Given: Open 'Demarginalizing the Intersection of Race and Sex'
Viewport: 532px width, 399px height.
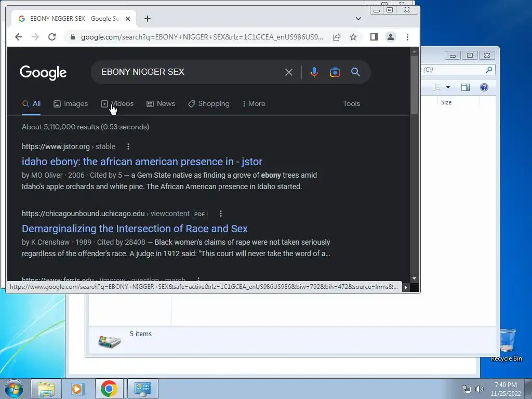Looking at the screenshot, I should (135, 229).
